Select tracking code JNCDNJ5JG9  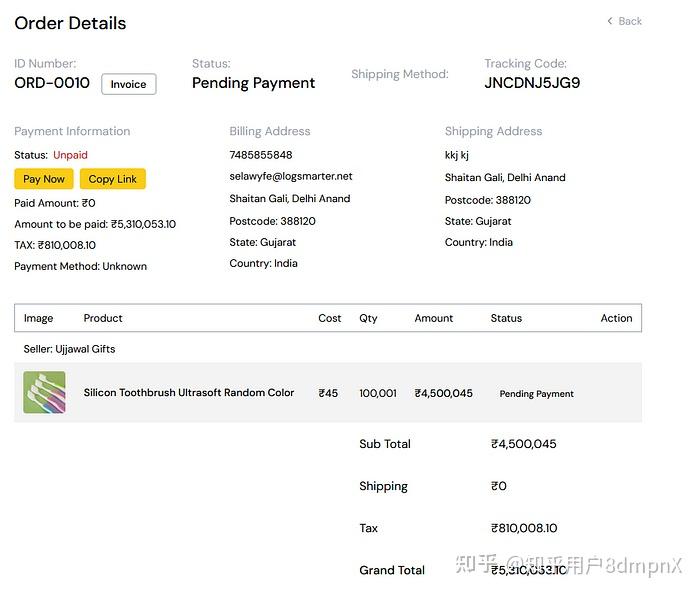click(x=532, y=83)
